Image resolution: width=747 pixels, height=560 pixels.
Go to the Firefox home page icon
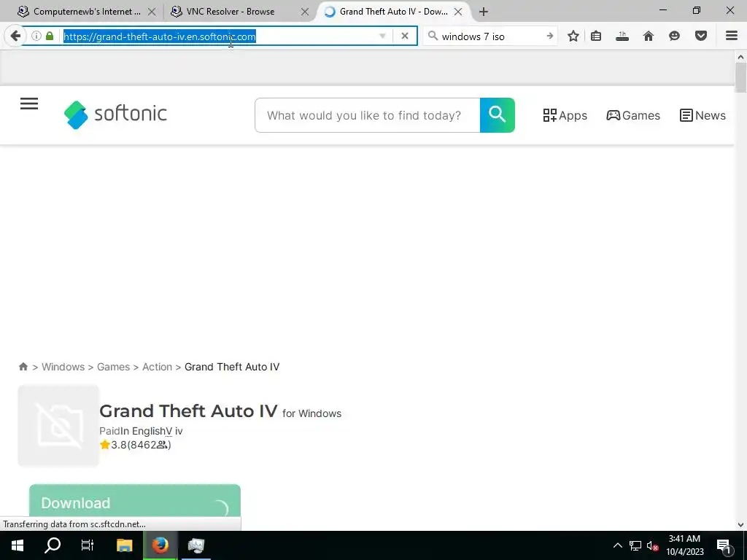pyautogui.click(x=649, y=36)
